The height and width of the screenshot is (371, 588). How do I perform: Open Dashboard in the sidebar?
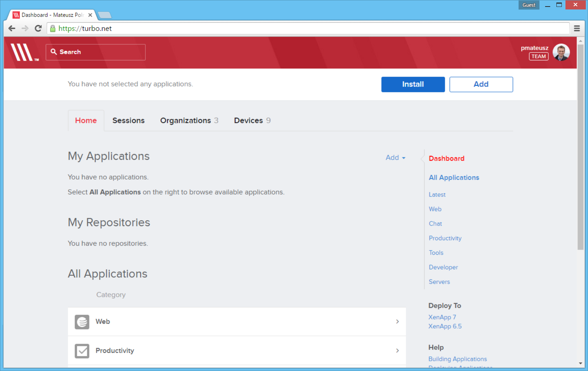point(447,158)
